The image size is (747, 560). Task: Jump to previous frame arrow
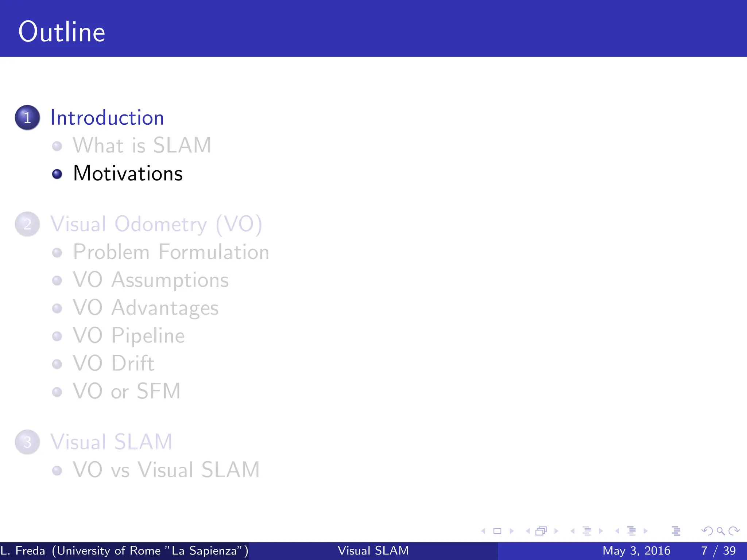528,531
